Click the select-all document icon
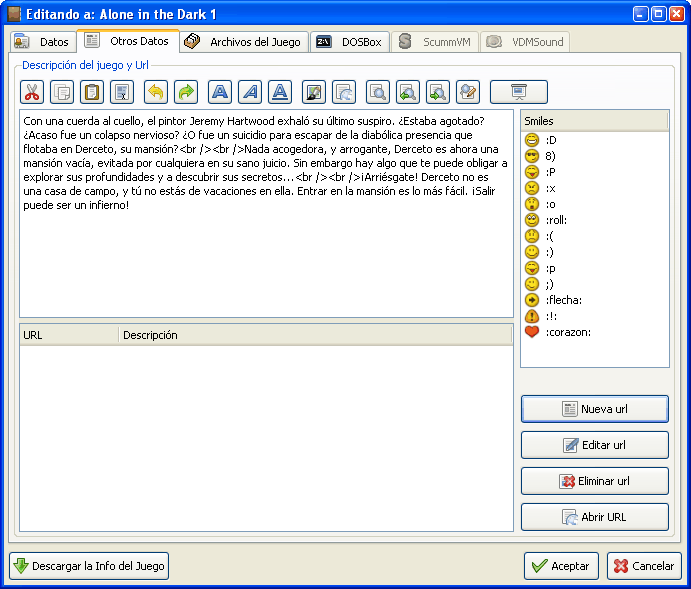Image resolution: width=691 pixels, height=589 pixels. point(122,92)
